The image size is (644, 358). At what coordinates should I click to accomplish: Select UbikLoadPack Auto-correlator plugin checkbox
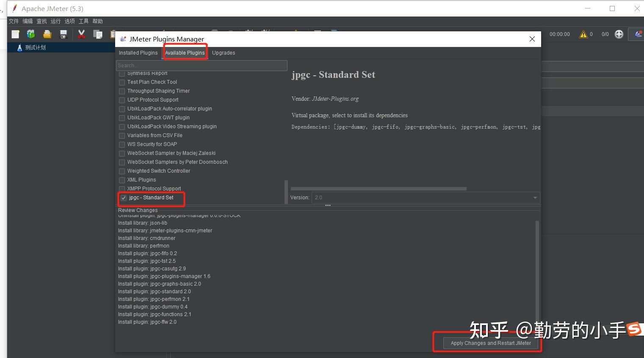(x=122, y=109)
